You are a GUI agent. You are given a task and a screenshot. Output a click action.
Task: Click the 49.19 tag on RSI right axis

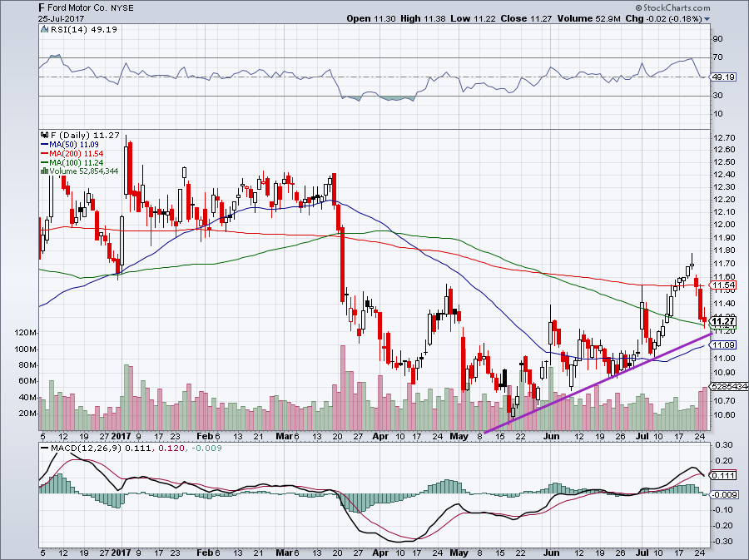click(x=723, y=77)
